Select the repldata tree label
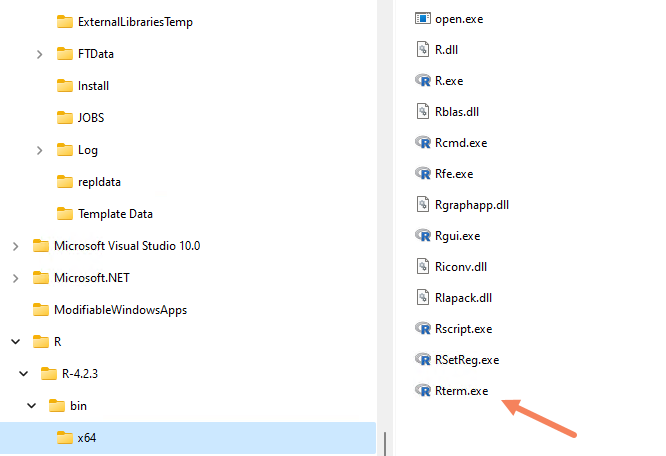666x456 pixels. click(x=99, y=182)
